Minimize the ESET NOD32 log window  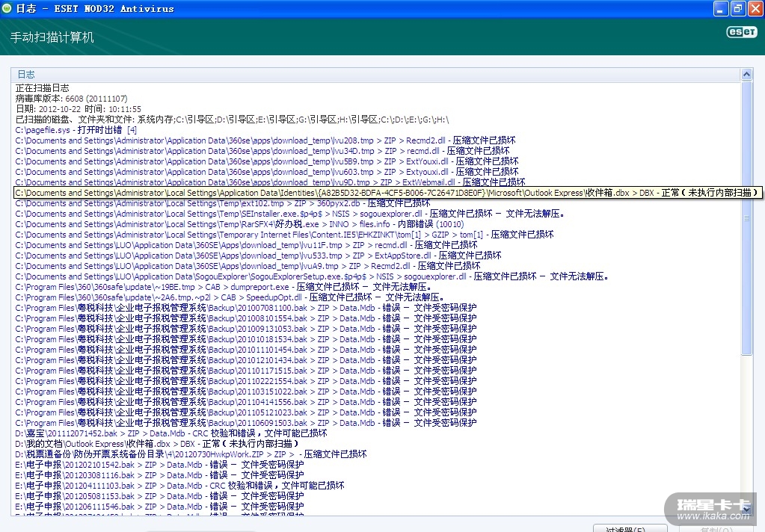721,8
